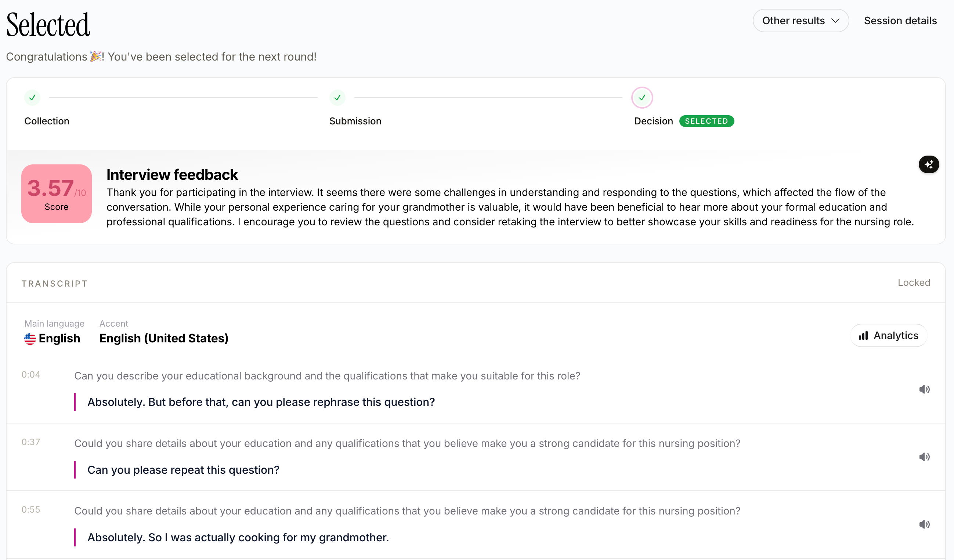954x560 pixels.
Task: Open the Analytics panel
Action: tap(888, 335)
